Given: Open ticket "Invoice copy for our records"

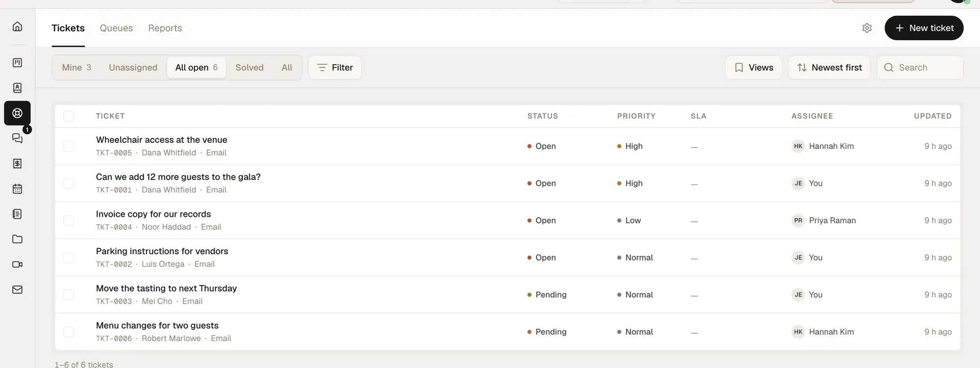Looking at the screenshot, I should click(x=153, y=214).
